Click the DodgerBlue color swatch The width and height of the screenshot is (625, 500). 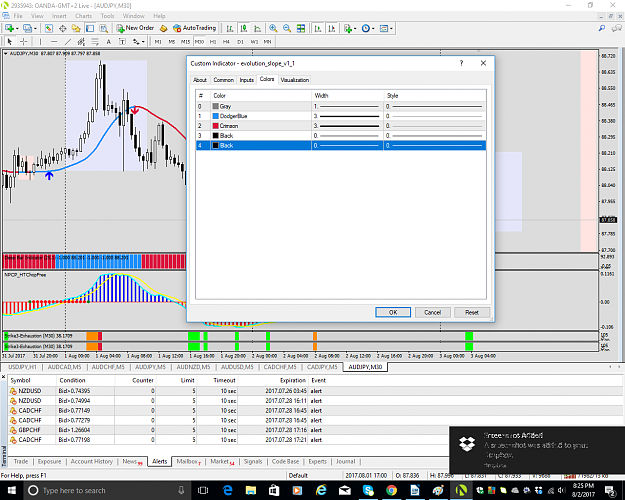coord(216,116)
